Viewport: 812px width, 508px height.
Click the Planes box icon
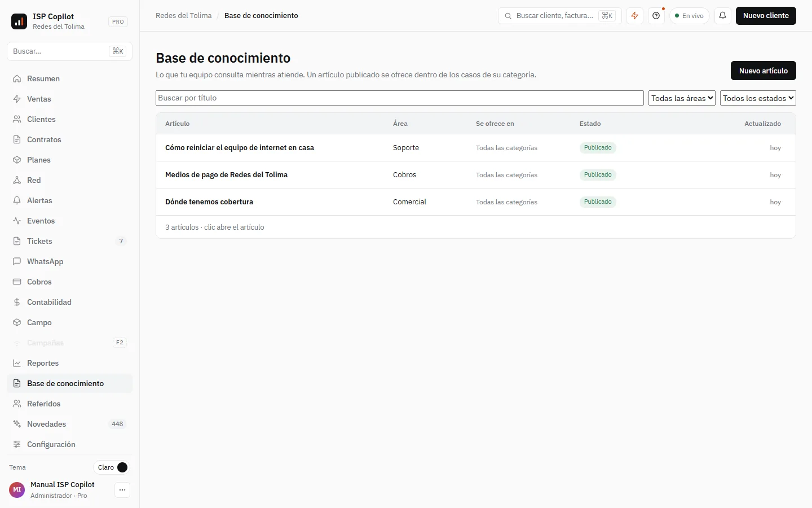(17, 160)
